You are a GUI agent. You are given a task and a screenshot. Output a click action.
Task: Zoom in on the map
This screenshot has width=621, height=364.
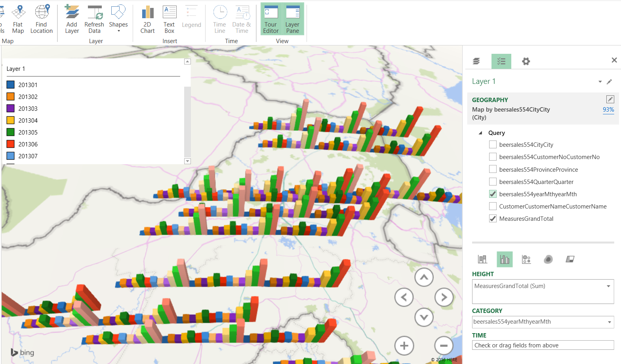click(404, 346)
